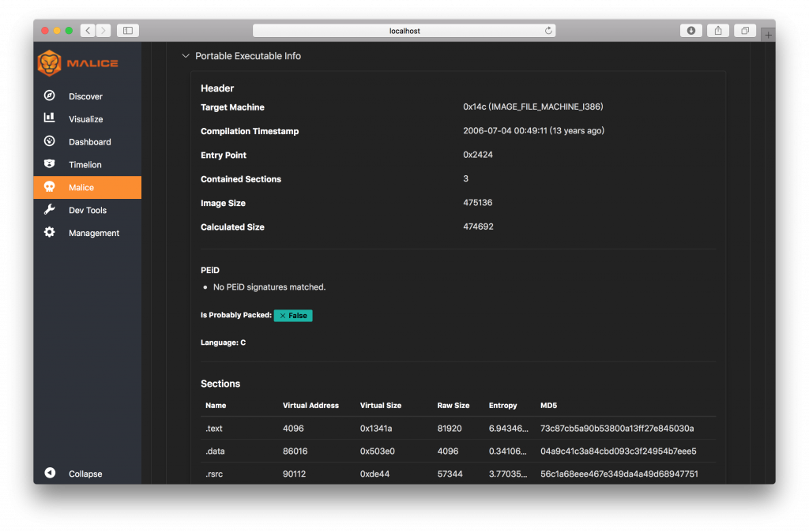Open the browser downloads button
This screenshot has height=532, width=809.
click(x=690, y=31)
